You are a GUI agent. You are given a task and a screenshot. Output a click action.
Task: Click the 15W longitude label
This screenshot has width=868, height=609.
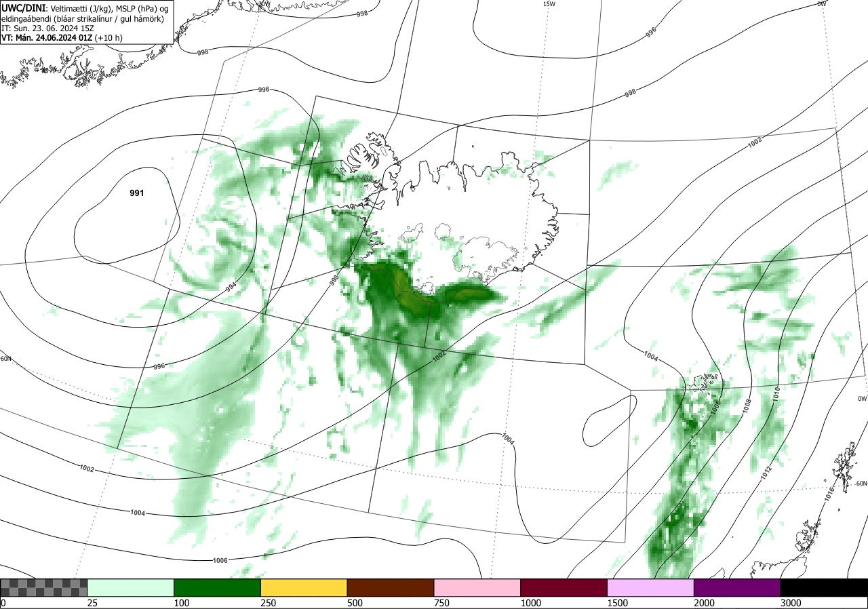(549, 4)
